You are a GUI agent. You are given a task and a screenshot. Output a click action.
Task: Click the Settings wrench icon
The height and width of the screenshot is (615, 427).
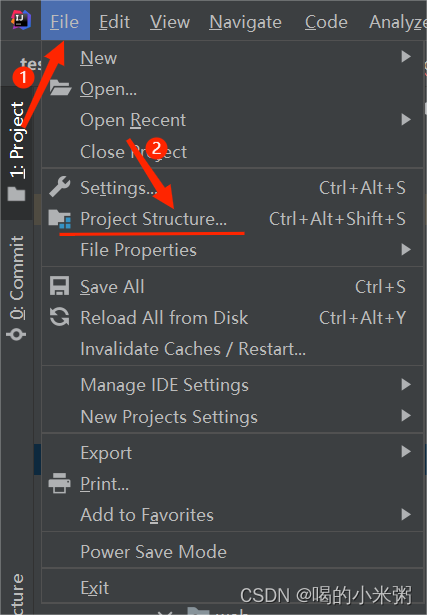tap(60, 186)
